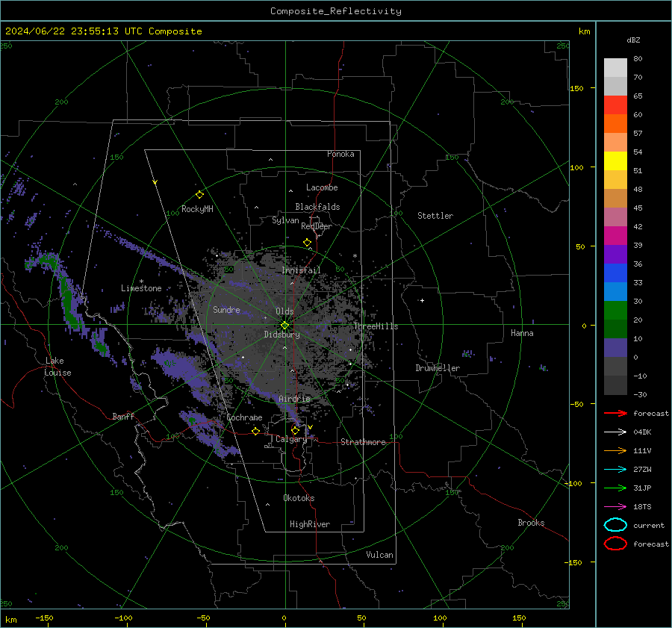Click the Didsbury label
Screen dimensions: 672x628
tap(281, 335)
